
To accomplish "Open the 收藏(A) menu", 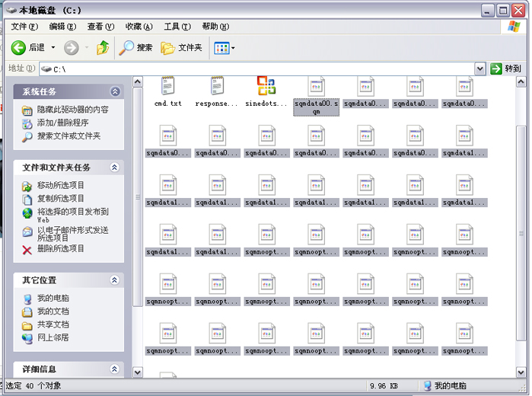I will pyautogui.click(x=139, y=27).
